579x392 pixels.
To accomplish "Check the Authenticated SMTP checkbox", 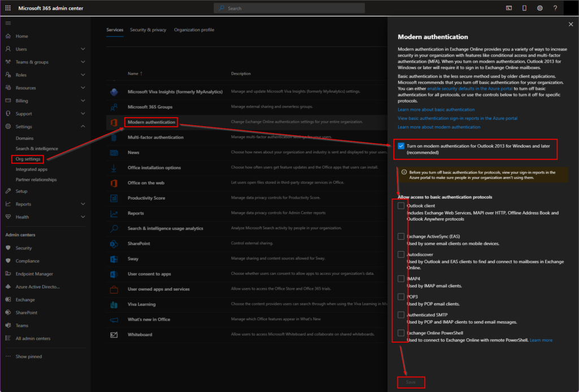I will (401, 315).
